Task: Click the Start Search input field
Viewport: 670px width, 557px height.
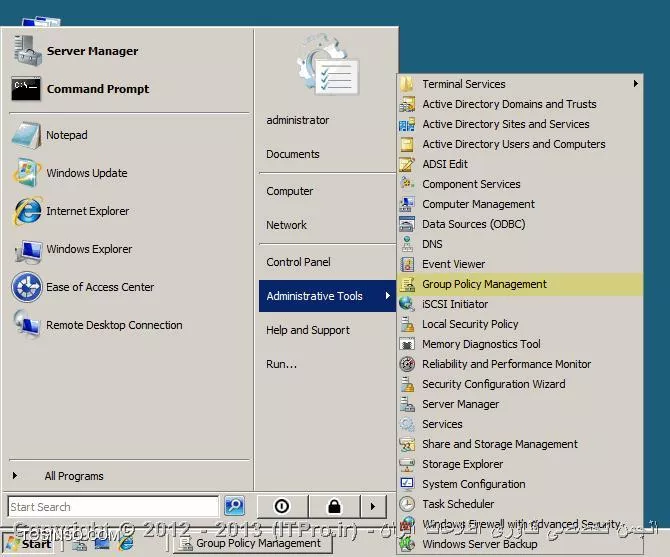Action: 113,507
